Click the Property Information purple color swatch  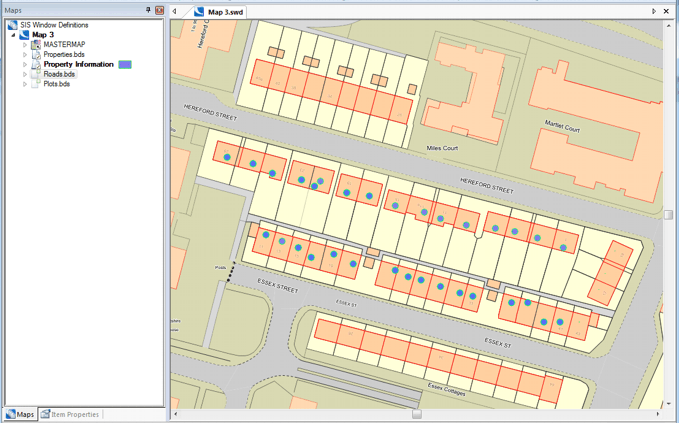[x=125, y=65]
